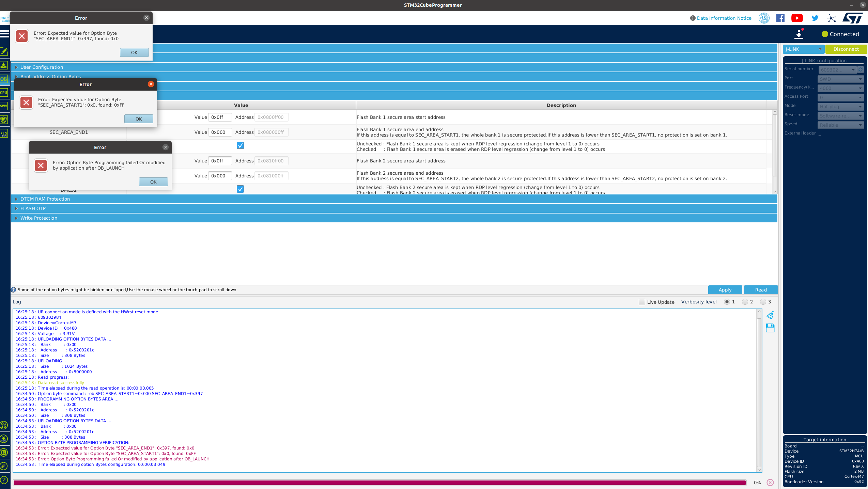This screenshot has height=489, width=868.
Task: Open the memory download sidebar icon
Action: tap(4, 65)
